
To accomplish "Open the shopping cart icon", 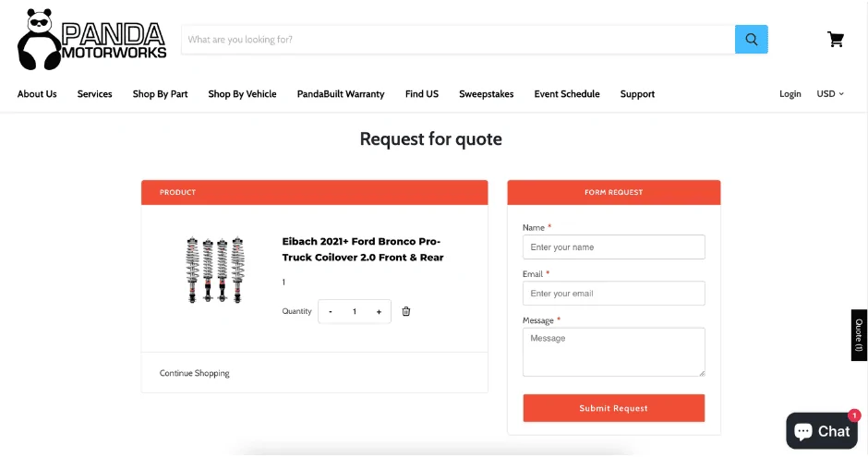I will [836, 40].
